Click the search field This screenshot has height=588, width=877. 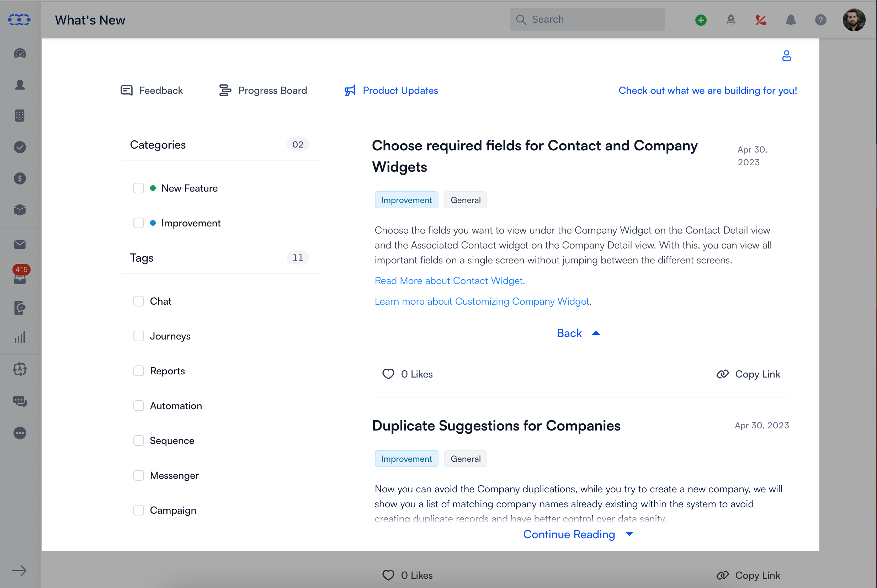pos(587,20)
